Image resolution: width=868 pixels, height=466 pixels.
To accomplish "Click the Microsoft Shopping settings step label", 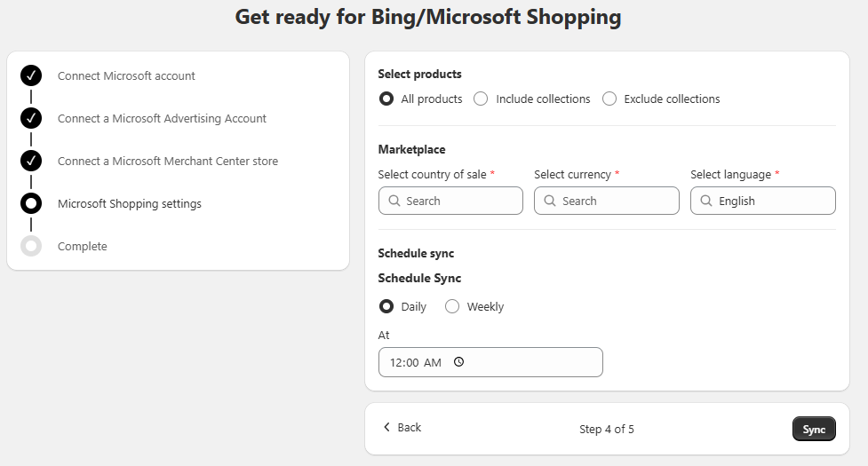I will click(x=130, y=203).
